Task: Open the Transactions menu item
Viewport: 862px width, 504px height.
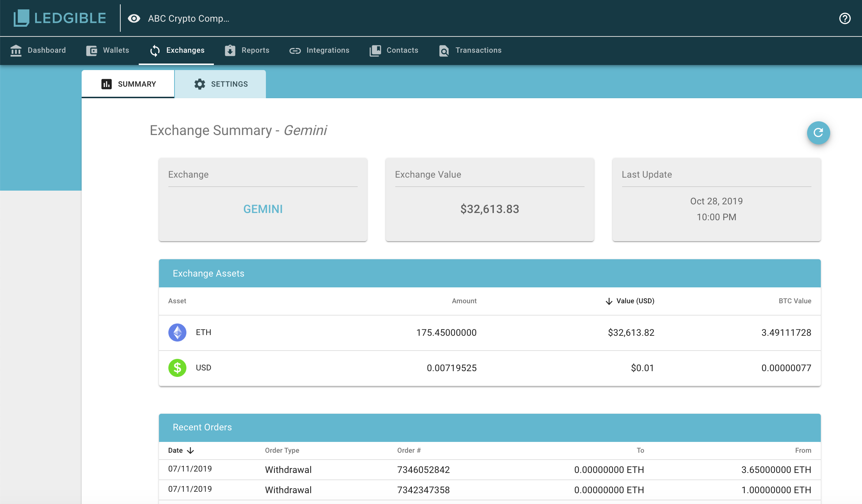Action: pos(470,51)
